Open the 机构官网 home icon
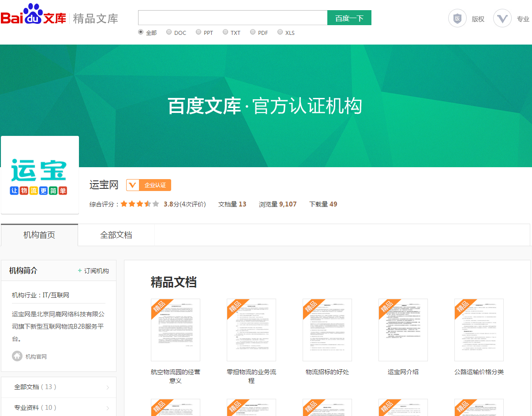Screen dimensions: 532x416 [x=17, y=356]
